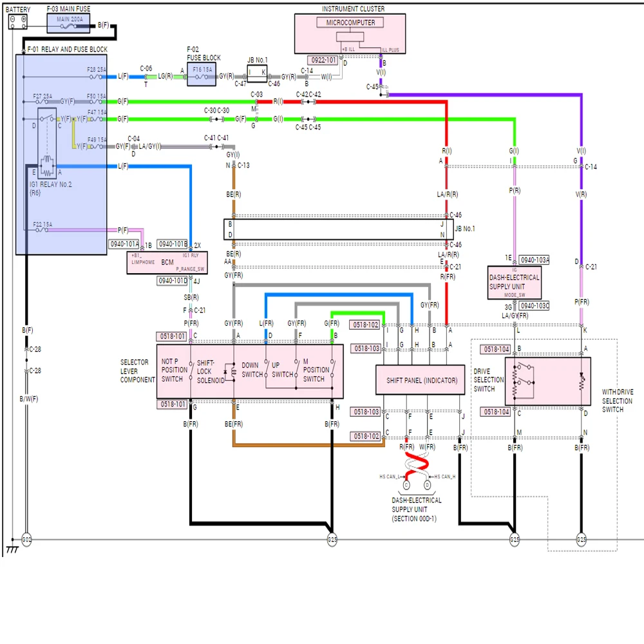Click the JB No.1 junction block rectangle

(x=339, y=229)
